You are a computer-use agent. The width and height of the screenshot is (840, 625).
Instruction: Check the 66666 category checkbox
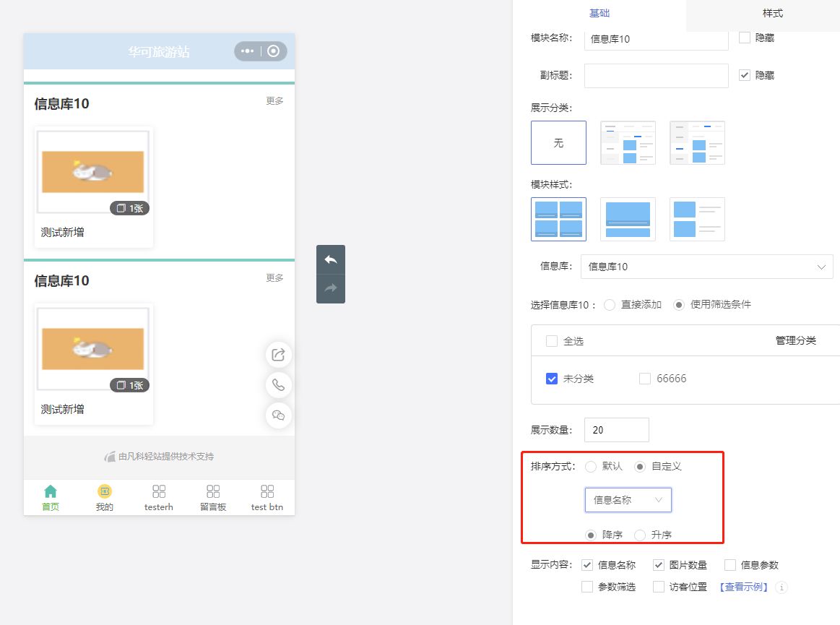coord(645,379)
